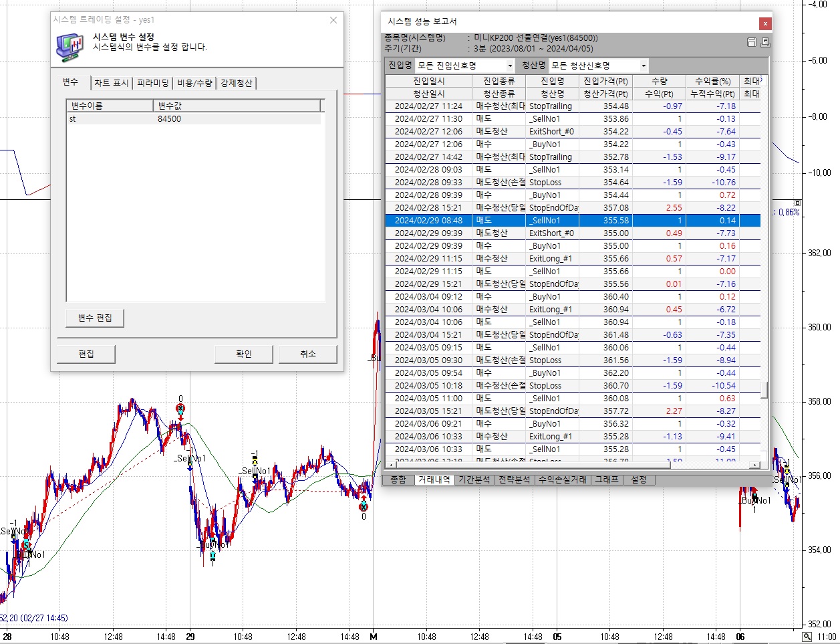Click the print report icon

pos(764,43)
